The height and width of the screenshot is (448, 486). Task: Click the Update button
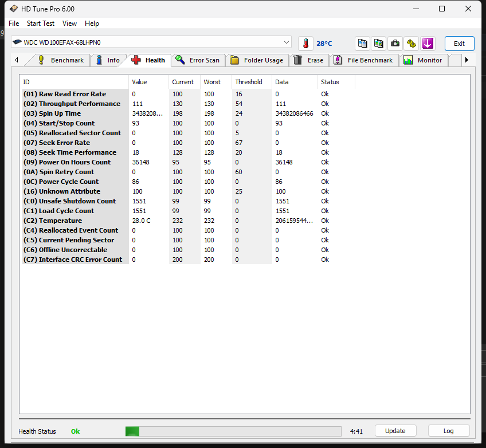(395, 431)
